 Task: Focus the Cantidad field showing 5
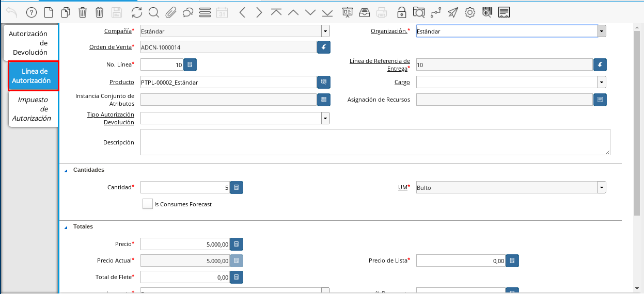click(x=185, y=188)
